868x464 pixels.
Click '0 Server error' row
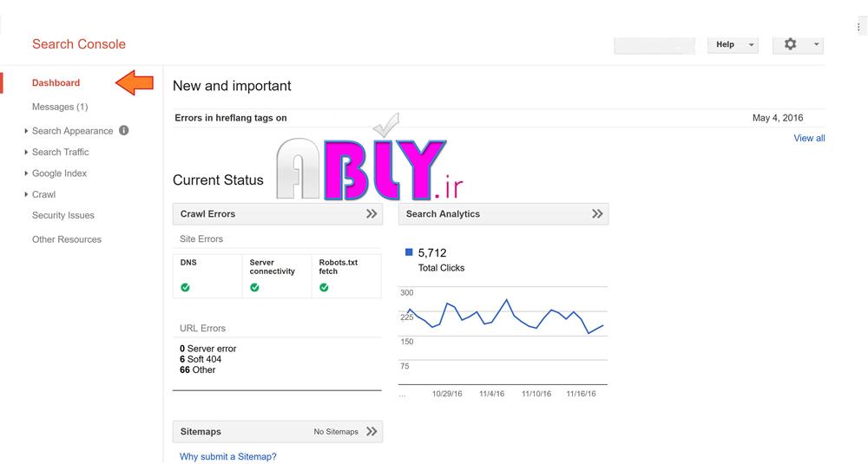208,349
